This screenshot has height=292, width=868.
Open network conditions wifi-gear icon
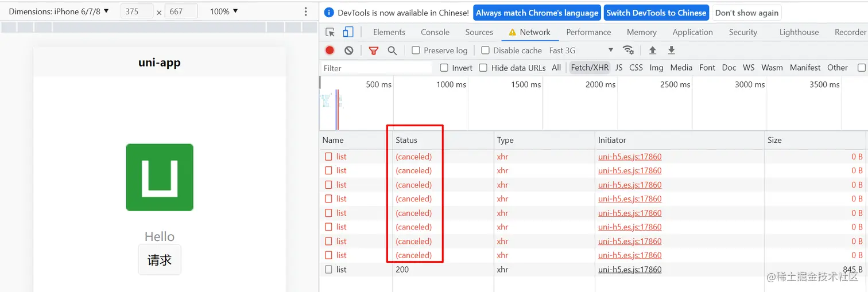click(629, 50)
